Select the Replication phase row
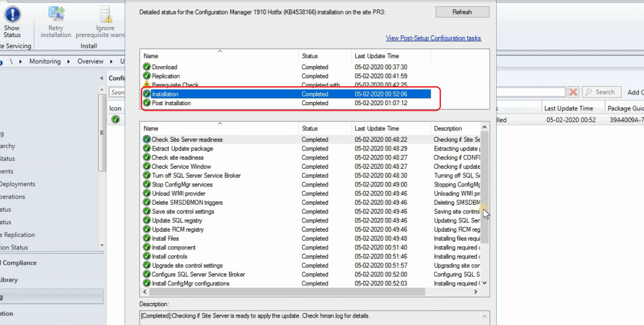The image size is (644, 325). point(287,76)
